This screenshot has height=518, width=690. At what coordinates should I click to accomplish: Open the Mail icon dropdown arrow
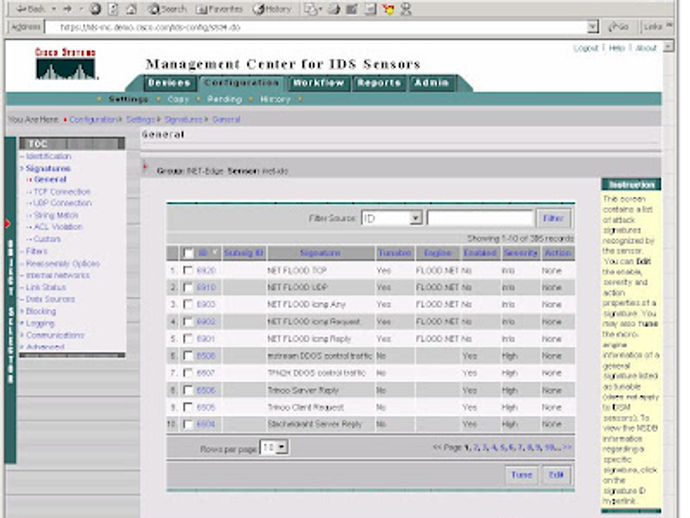click(320, 8)
